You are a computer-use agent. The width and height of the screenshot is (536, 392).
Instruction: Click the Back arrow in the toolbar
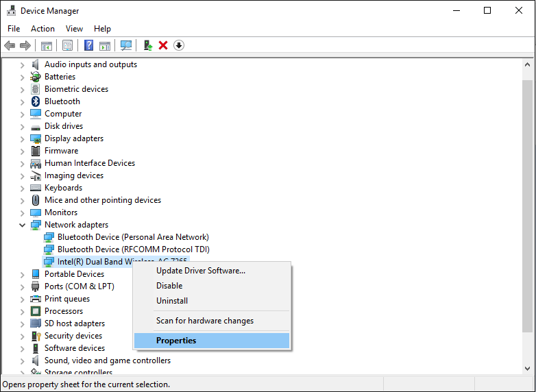pyautogui.click(x=10, y=45)
